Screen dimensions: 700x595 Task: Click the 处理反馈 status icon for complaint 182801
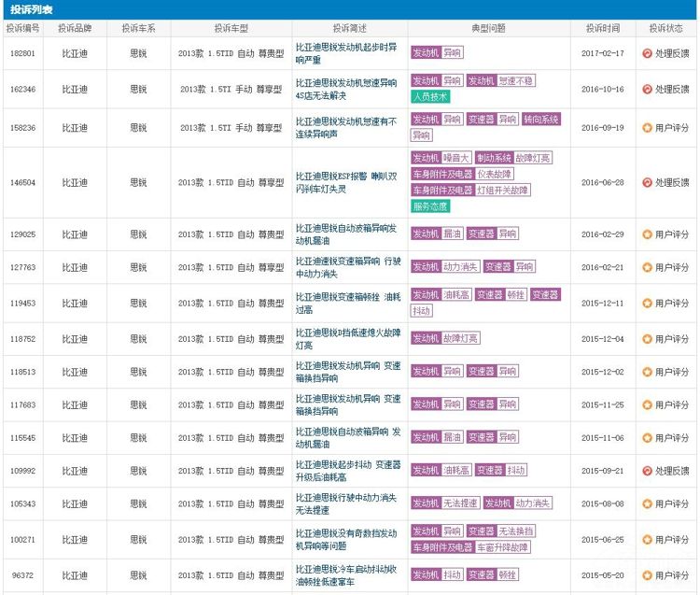(x=648, y=53)
